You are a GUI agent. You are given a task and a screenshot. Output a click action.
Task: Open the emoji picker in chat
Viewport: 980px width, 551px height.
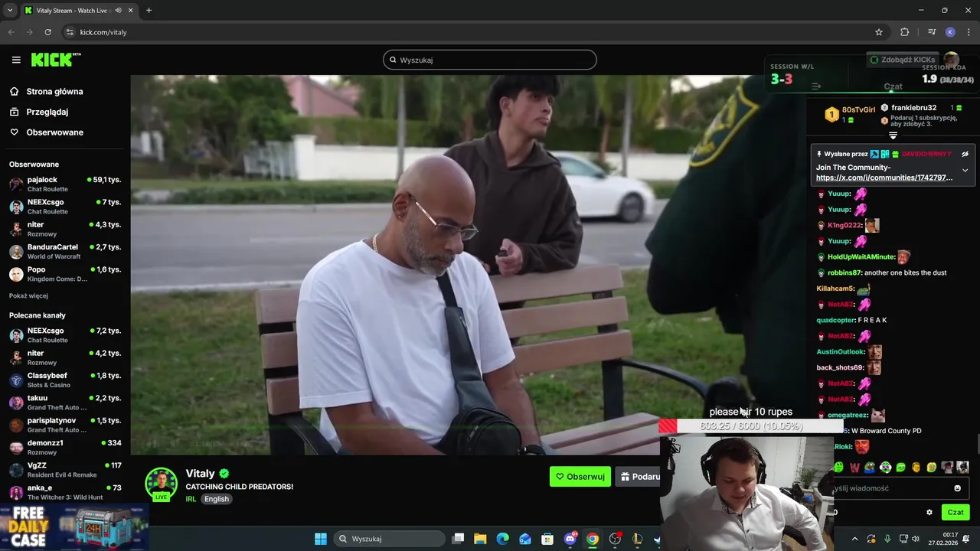[957, 488]
